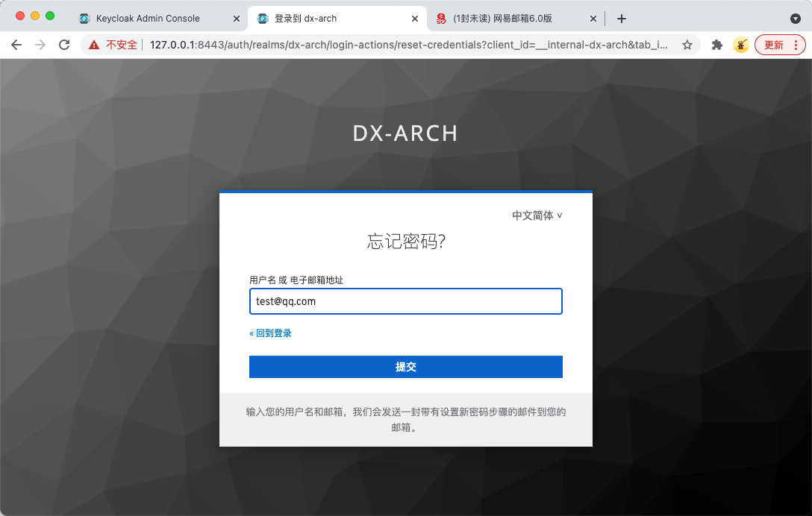Click the address bar URL

408,45
